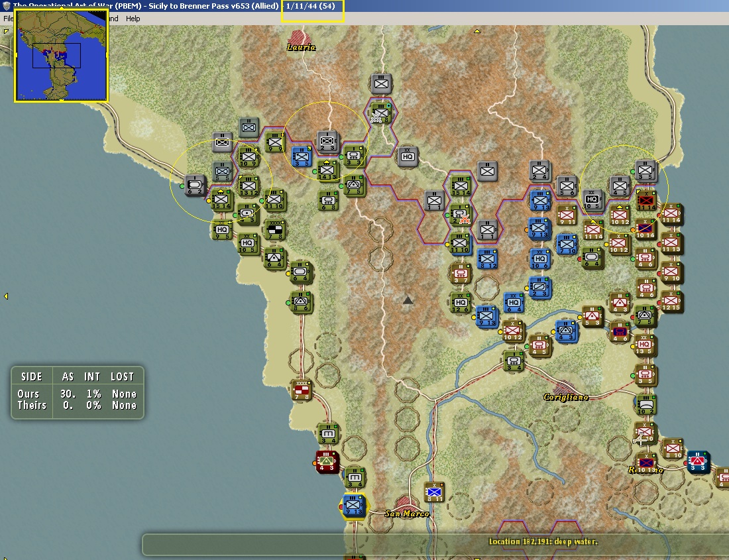
Task: Select the dark blue 3-3 battalion
Action: [x=698, y=461]
